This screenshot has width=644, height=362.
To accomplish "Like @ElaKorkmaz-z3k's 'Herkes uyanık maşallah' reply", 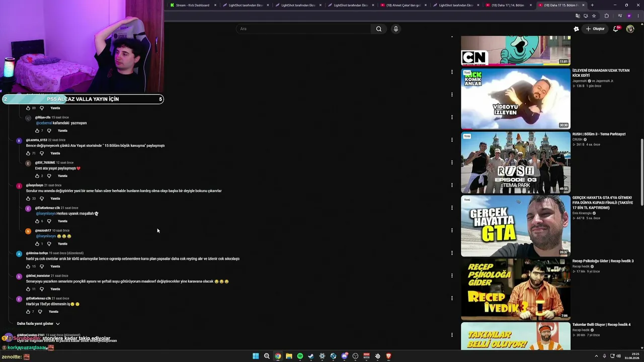I will point(37,221).
